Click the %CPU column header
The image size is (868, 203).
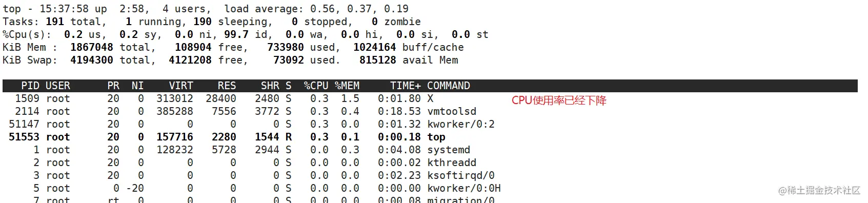coord(316,86)
